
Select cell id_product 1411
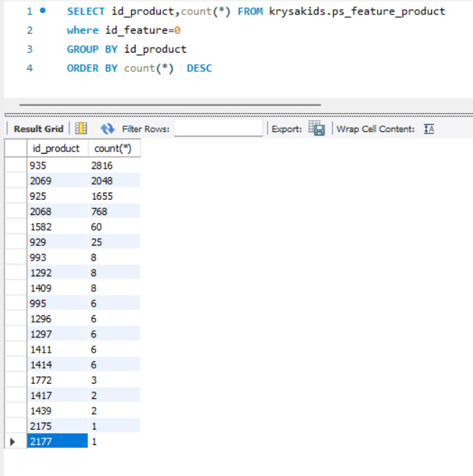click(58, 349)
